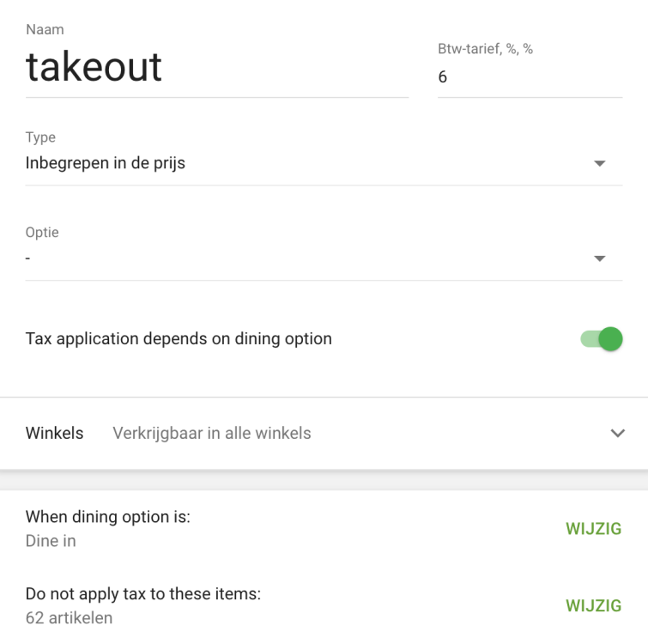Expand 'Verkrijgbaar in alle winkels' store list
The width and height of the screenshot is (648, 644).
click(x=212, y=433)
